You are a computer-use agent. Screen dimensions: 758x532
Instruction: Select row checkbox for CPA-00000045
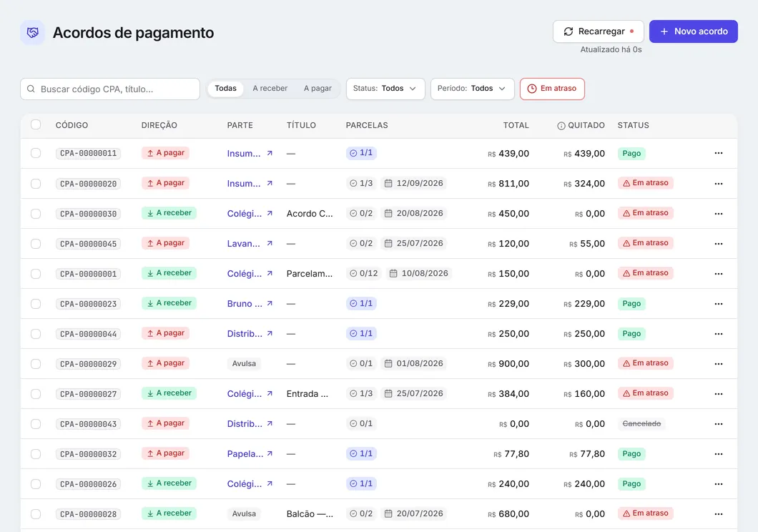(36, 244)
